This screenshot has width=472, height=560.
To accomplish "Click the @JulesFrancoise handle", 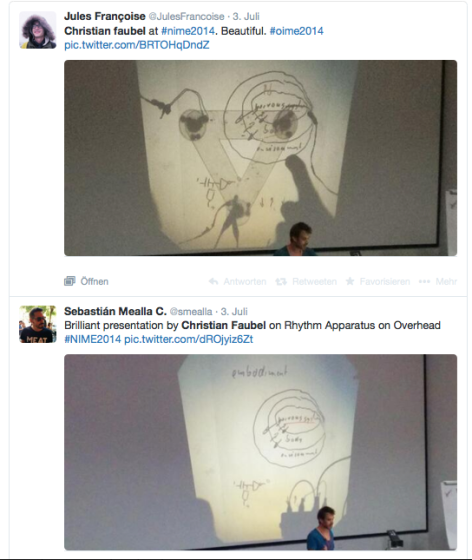I will coord(186,17).
